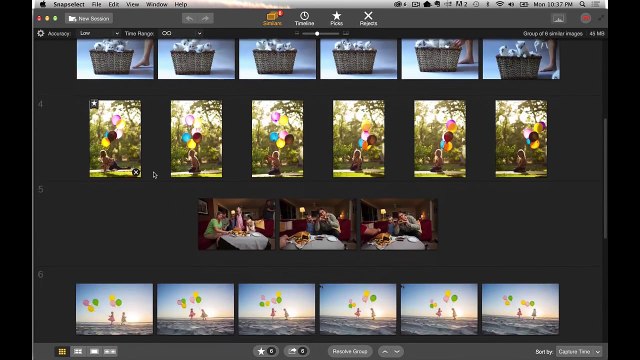This screenshot has width=640, height=360.
Task: Select the first basket photo in top row
Action: [115, 59]
